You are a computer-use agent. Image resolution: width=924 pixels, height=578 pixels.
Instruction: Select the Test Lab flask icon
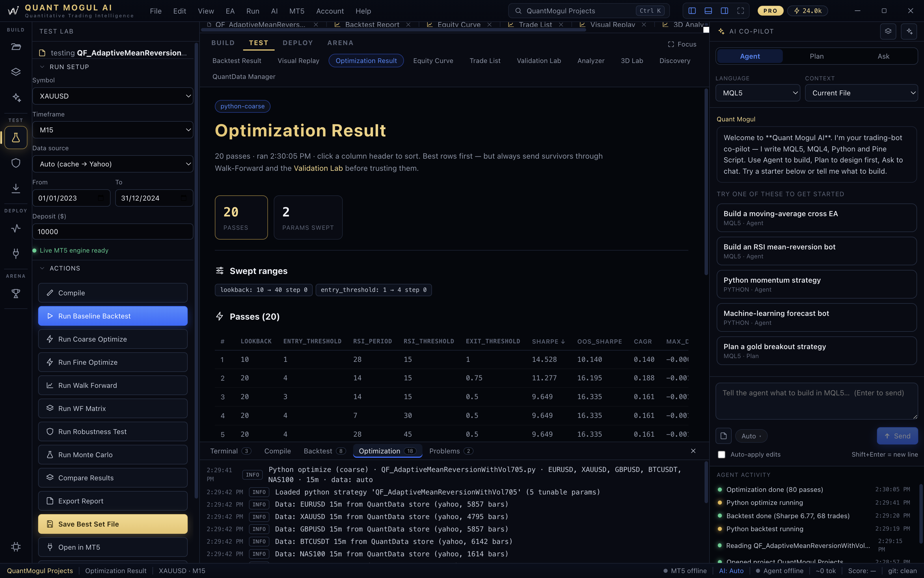(16, 138)
